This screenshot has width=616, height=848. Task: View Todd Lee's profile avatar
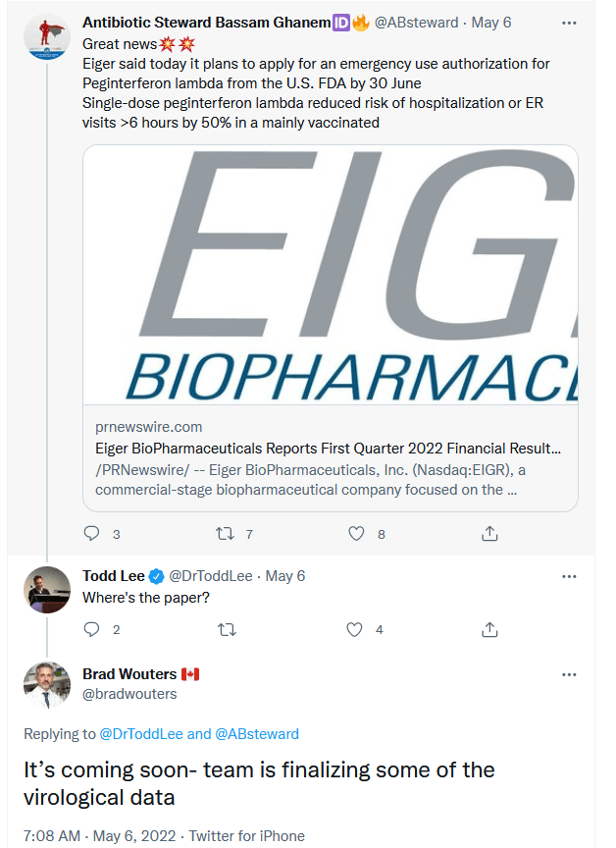click(46, 590)
